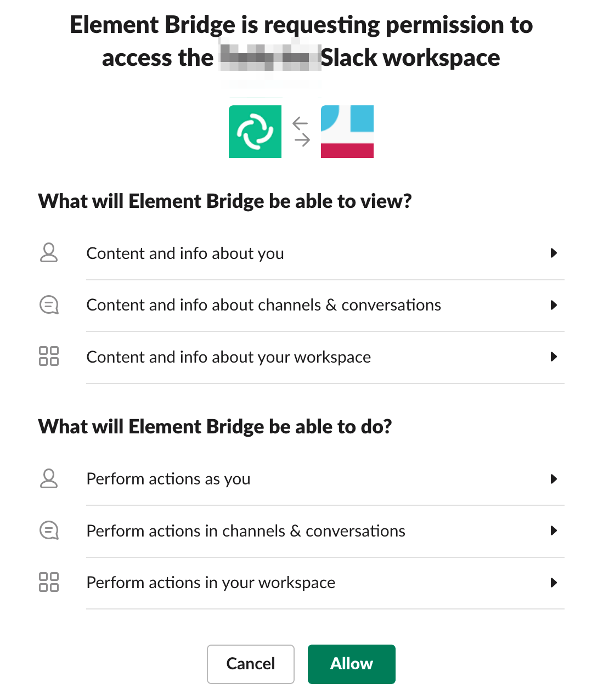Expand Perform actions as you arrow
Screen dimensions: 609x700
(x=554, y=479)
